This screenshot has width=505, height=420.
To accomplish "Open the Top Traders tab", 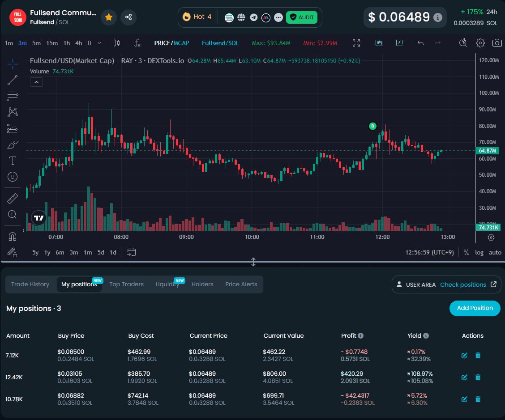I will pos(127,284).
